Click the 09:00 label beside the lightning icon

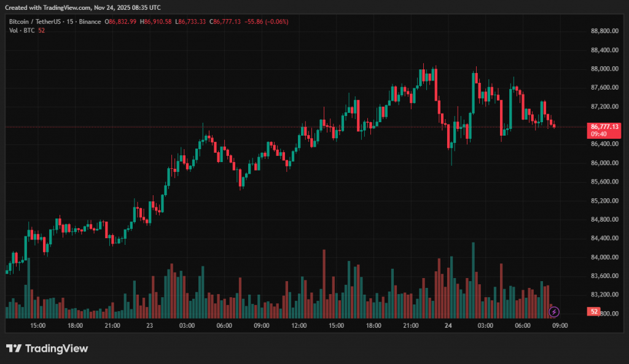tap(560, 325)
